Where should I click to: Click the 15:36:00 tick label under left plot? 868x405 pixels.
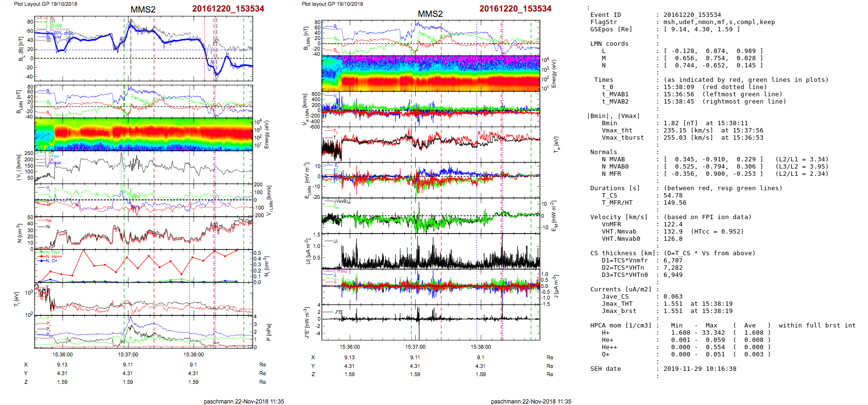[x=63, y=354]
